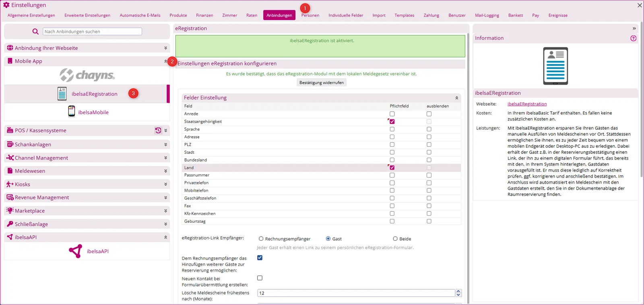The width and height of the screenshot is (644, 305).
Task: Toggle Neuen Kontakt bei Formularübermittlung checkbox
Action: pos(260,278)
